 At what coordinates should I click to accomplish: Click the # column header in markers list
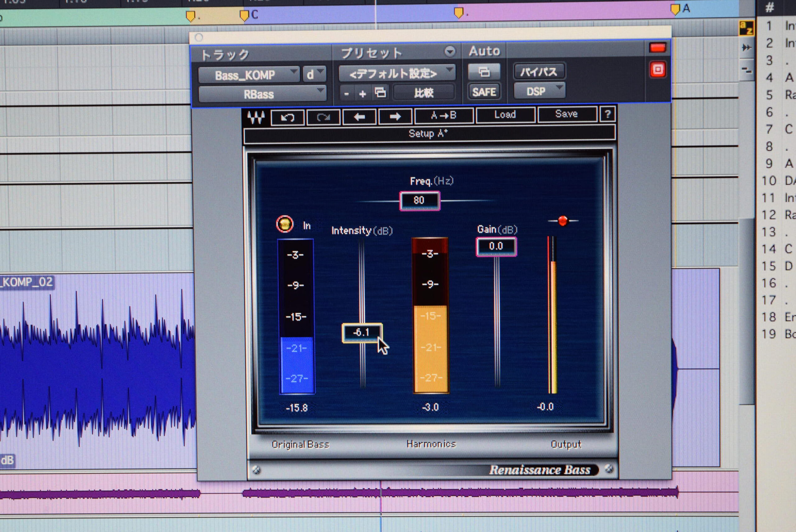click(769, 7)
